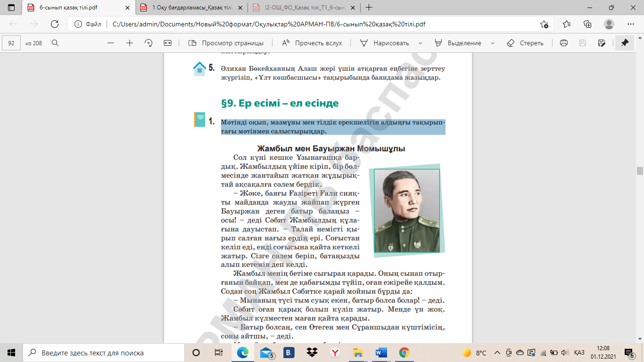
Task: Open the tab actions menu icon
Action: 11,8
